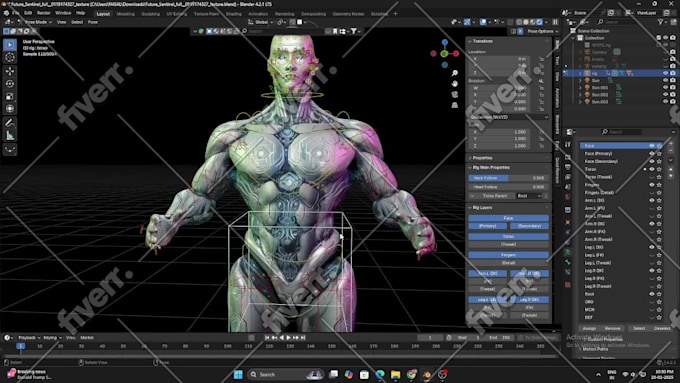Switch to the Modeling workspace tab
This screenshot has width=680, height=383.
(126, 14)
